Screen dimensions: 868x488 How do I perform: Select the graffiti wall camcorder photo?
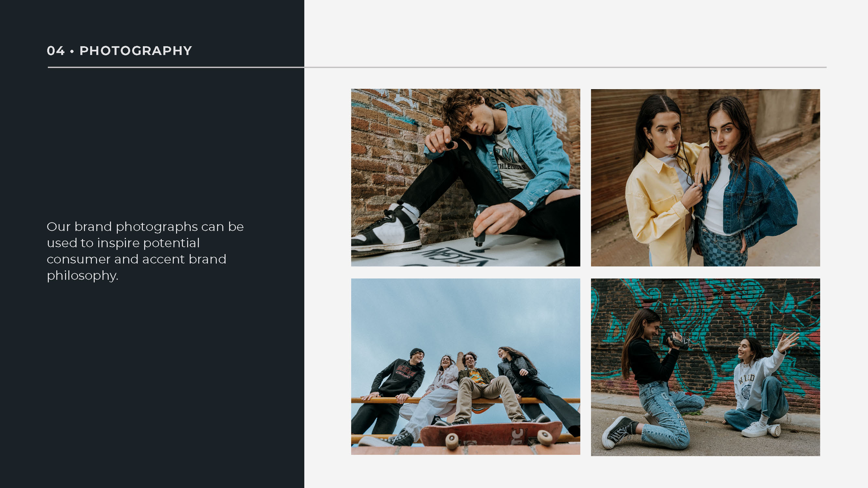(705, 367)
